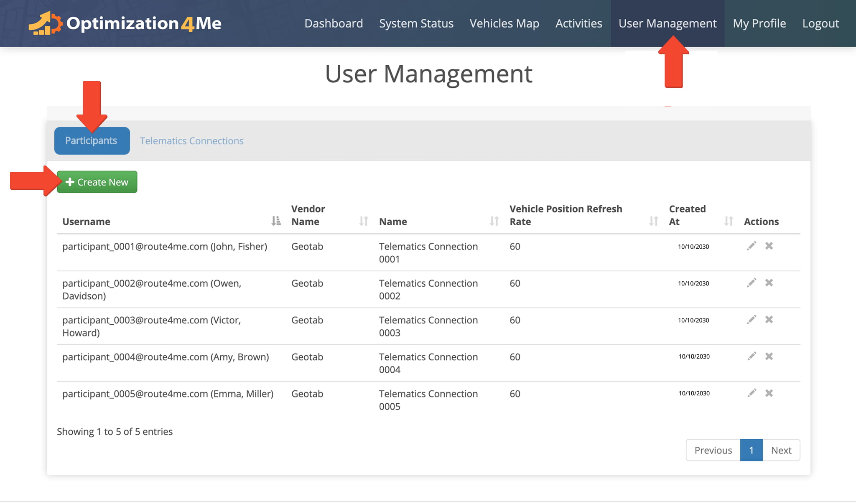Log out via Logout link
Viewport: 856px width, 504px height.
[820, 23]
